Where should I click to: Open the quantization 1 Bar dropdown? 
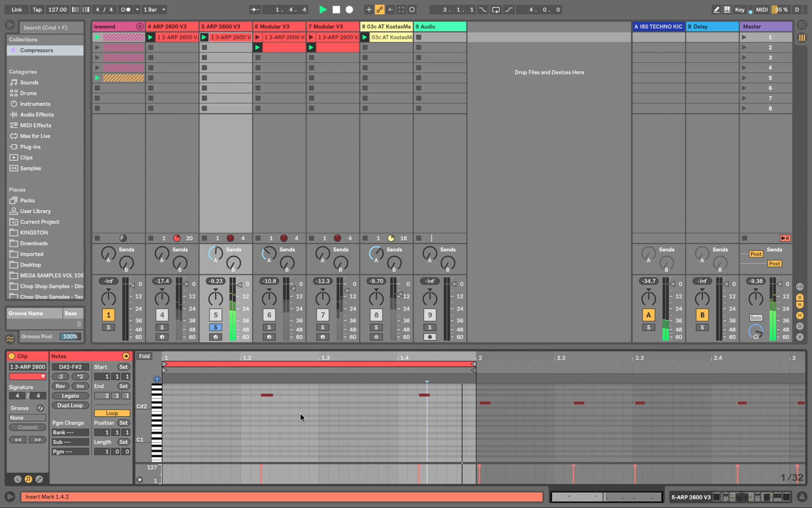tap(154, 9)
